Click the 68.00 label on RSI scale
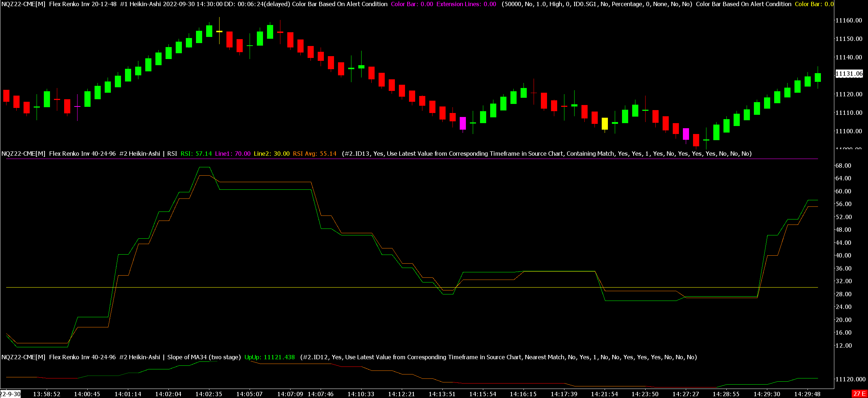Viewport: 868px width, 398px height. 843,166
